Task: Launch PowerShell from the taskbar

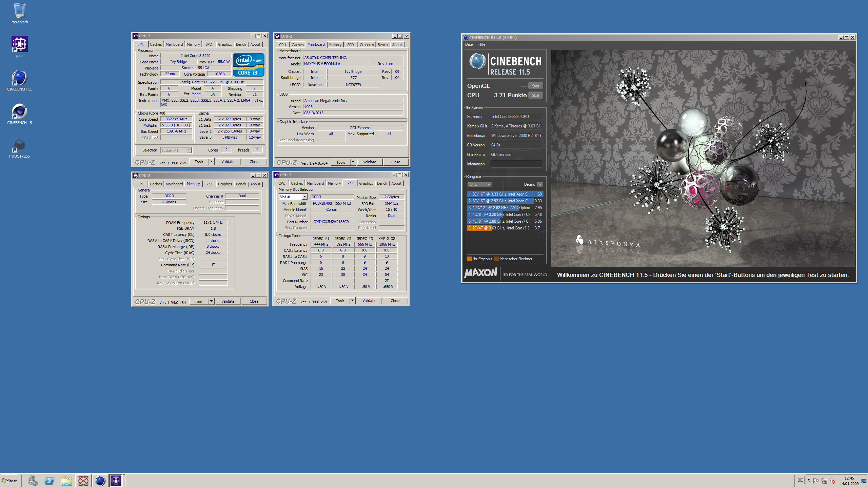Action: 50,481
